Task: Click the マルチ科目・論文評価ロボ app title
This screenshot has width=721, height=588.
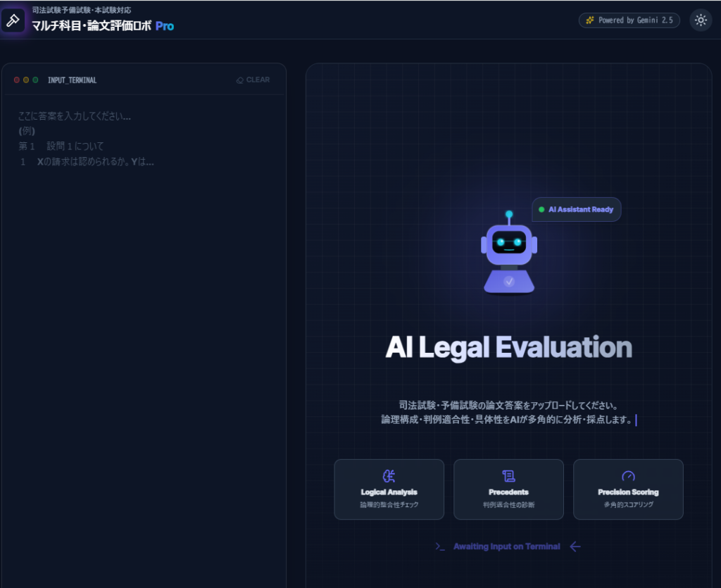Action: (x=92, y=26)
